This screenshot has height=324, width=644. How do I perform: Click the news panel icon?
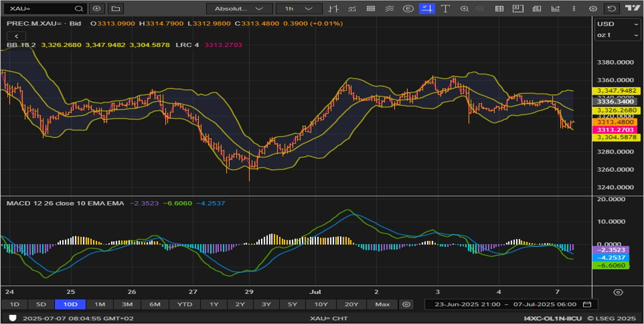[x=537, y=8]
